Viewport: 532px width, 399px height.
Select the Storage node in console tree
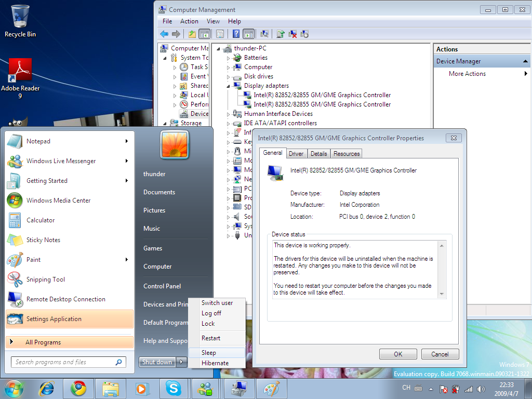(x=191, y=123)
